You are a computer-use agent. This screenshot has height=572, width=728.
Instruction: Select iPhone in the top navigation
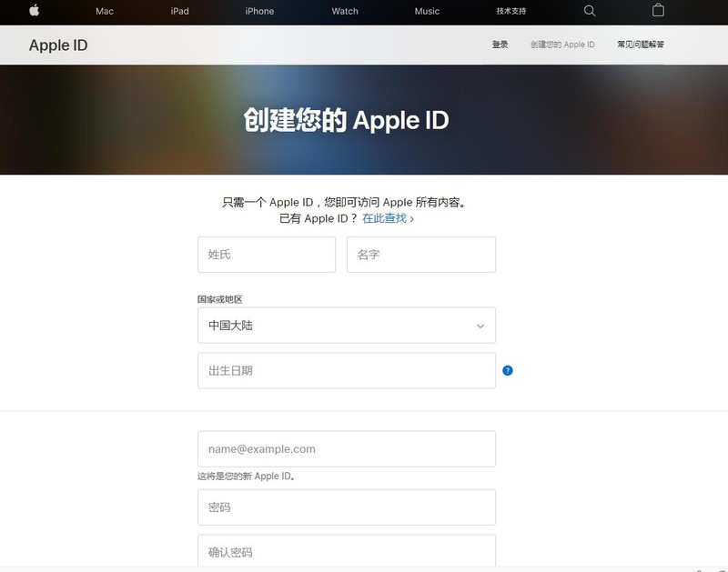(259, 11)
